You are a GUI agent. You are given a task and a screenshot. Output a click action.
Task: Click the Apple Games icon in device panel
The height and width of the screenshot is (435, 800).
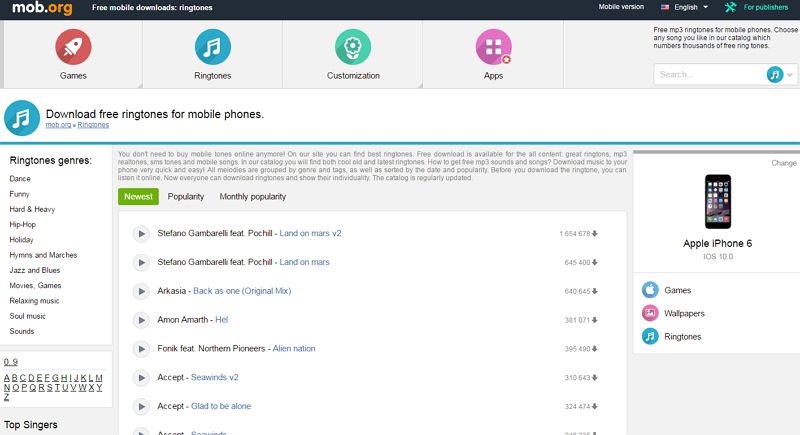(650, 290)
